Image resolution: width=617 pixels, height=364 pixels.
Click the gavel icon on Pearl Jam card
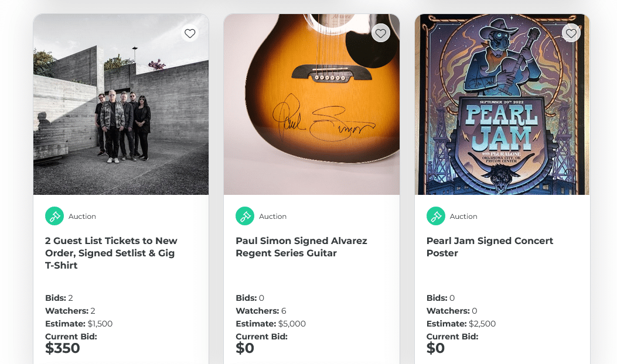click(436, 216)
